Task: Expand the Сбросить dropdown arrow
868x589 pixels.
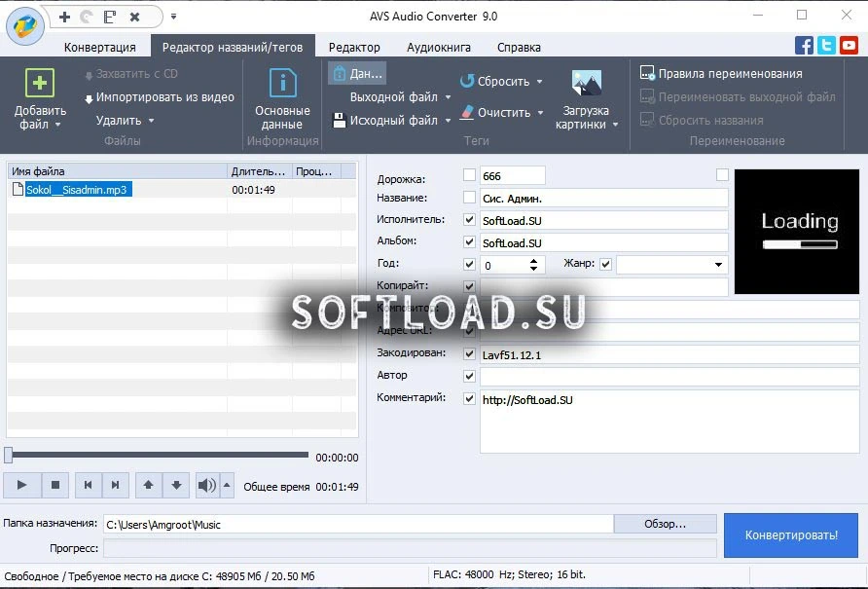Action: (540, 82)
